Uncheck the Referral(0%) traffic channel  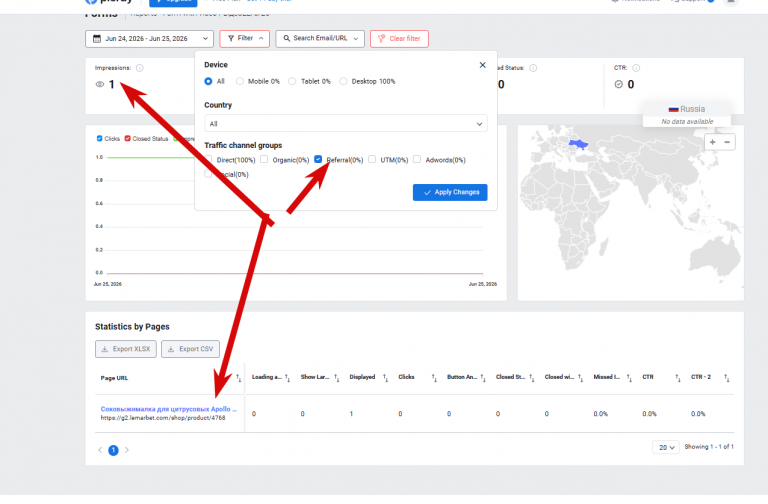point(318,159)
